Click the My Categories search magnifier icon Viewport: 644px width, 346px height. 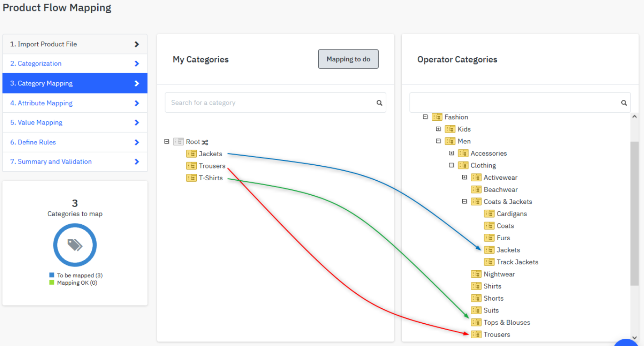(x=379, y=103)
